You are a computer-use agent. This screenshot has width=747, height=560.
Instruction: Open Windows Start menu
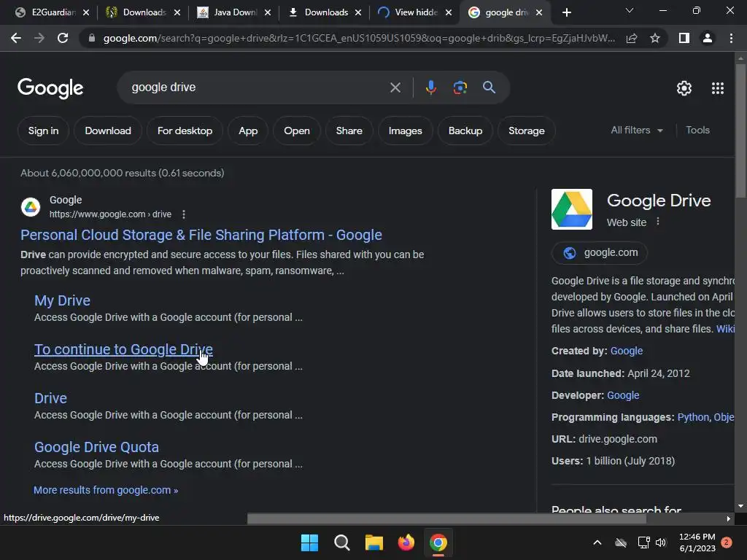tap(309, 542)
